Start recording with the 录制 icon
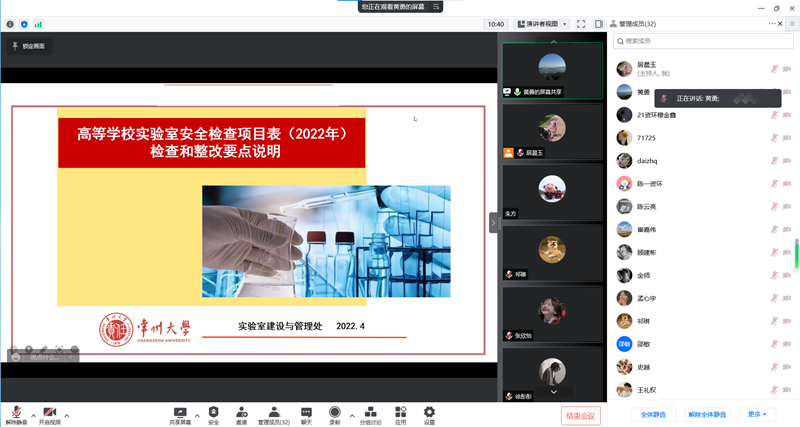The width and height of the screenshot is (800, 427). tap(335, 415)
